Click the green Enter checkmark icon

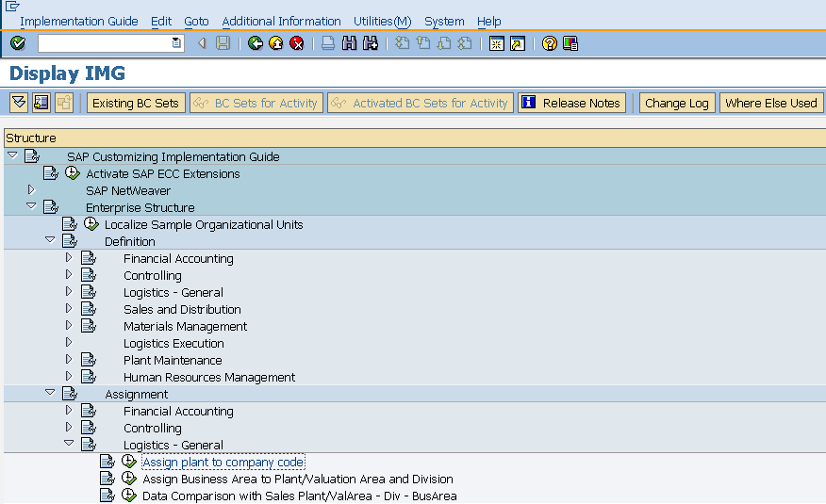point(17,43)
